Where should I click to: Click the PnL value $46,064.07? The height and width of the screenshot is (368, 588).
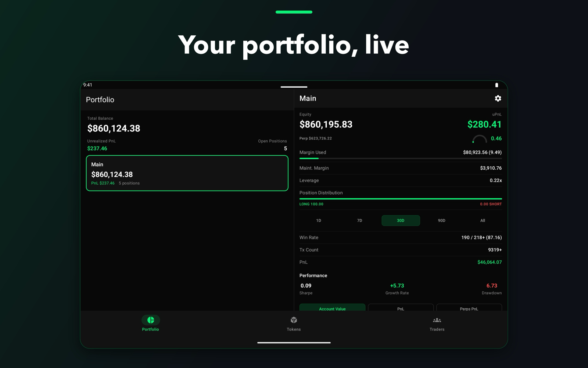tap(490, 262)
